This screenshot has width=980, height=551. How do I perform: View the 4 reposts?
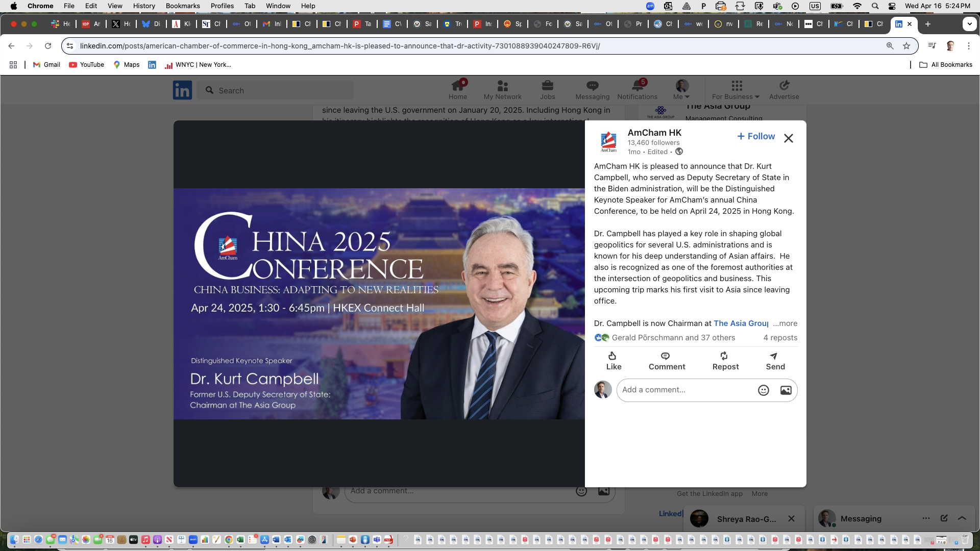[780, 338]
